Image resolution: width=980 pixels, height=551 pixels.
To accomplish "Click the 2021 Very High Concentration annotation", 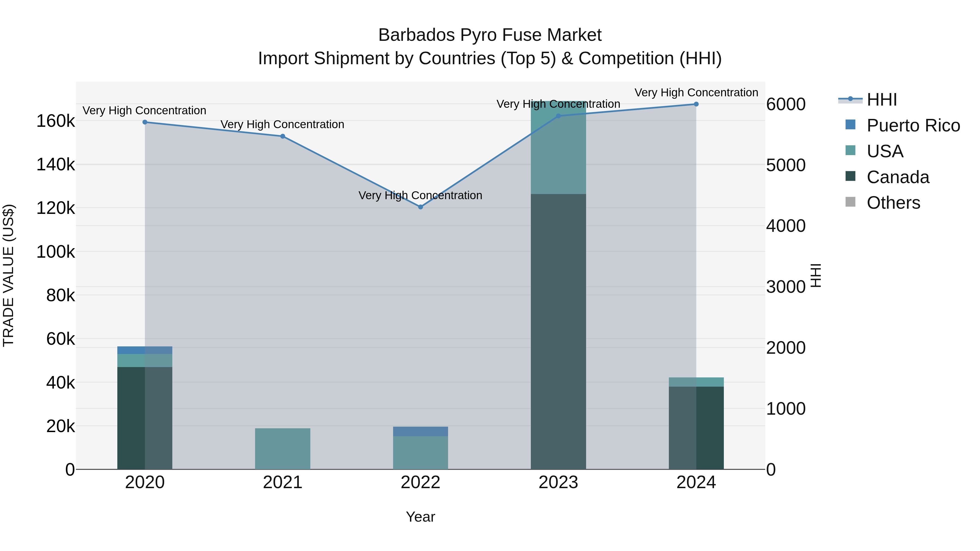I will coord(283,124).
